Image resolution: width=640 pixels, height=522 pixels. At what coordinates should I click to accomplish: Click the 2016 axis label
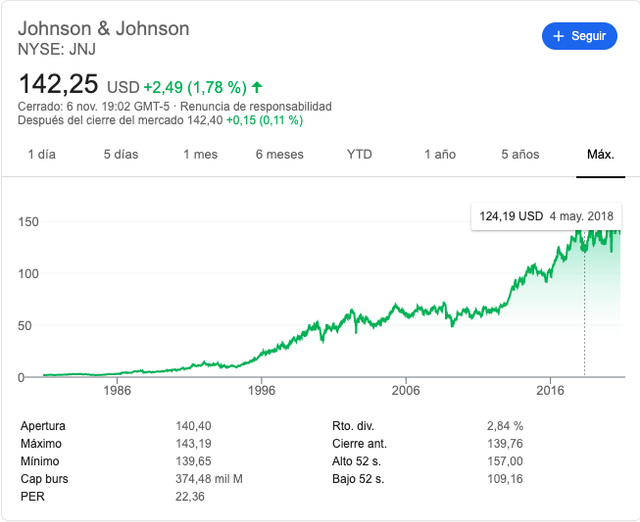tap(550, 391)
